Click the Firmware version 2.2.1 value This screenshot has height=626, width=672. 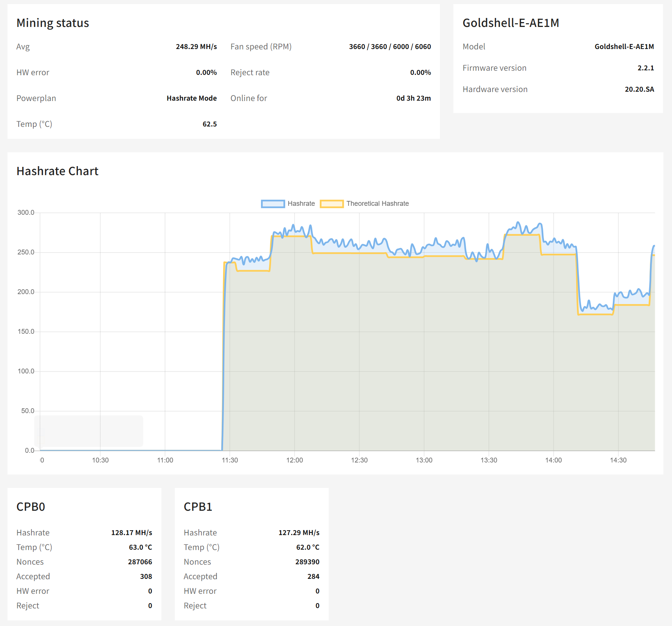(645, 68)
